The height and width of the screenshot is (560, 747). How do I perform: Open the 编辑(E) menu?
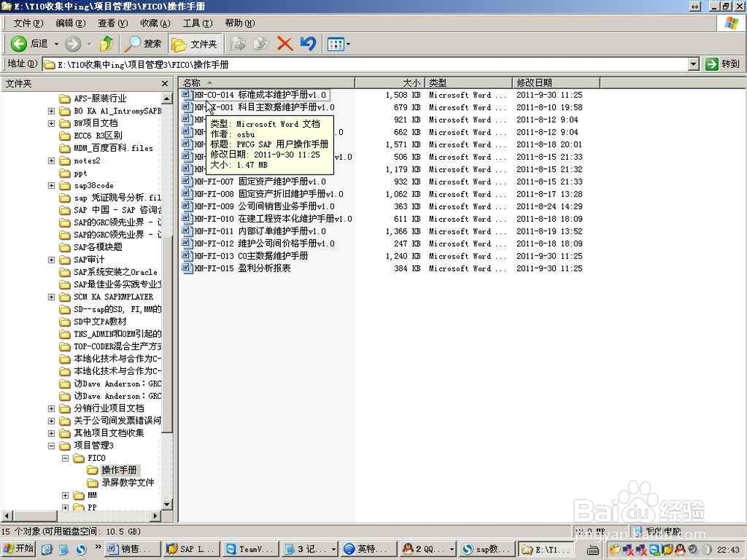pyautogui.click(x=70, y=23)
